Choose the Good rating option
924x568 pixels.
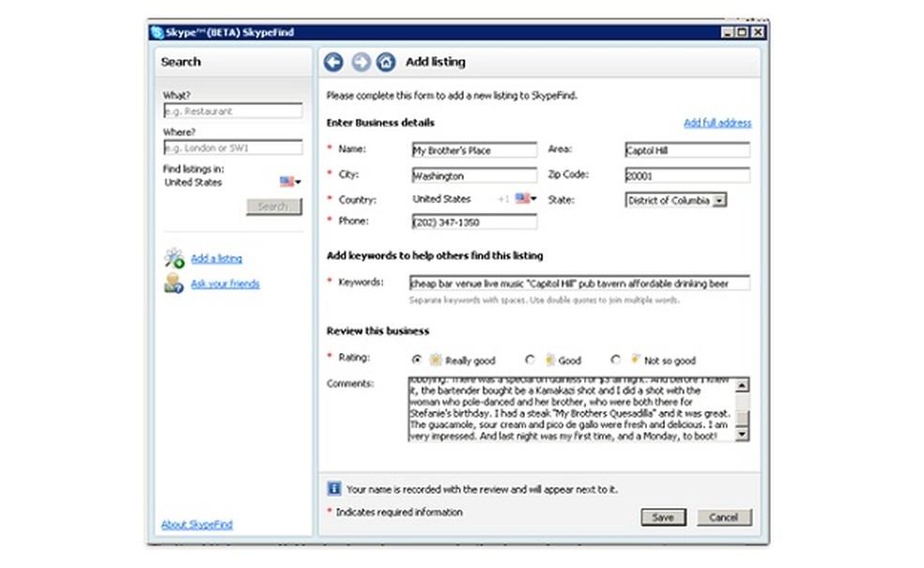(531, 360)
